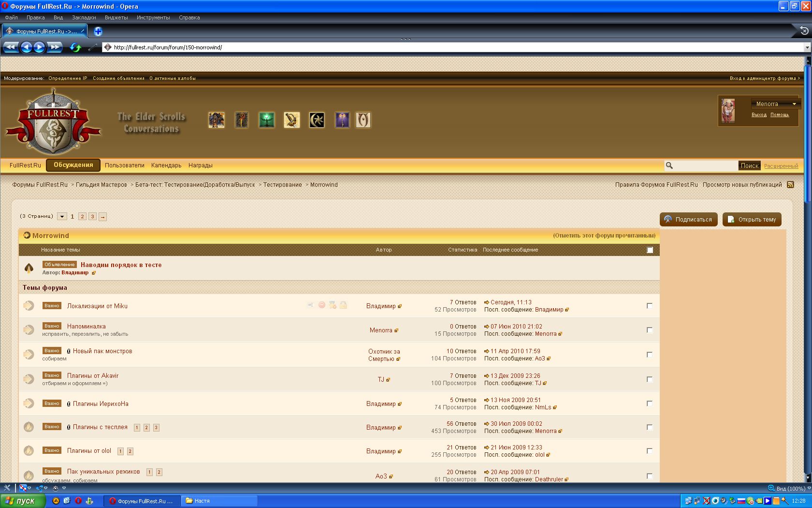Click the FullRest shield logo
The image size is (812, 508).
(x=54, y=123)
